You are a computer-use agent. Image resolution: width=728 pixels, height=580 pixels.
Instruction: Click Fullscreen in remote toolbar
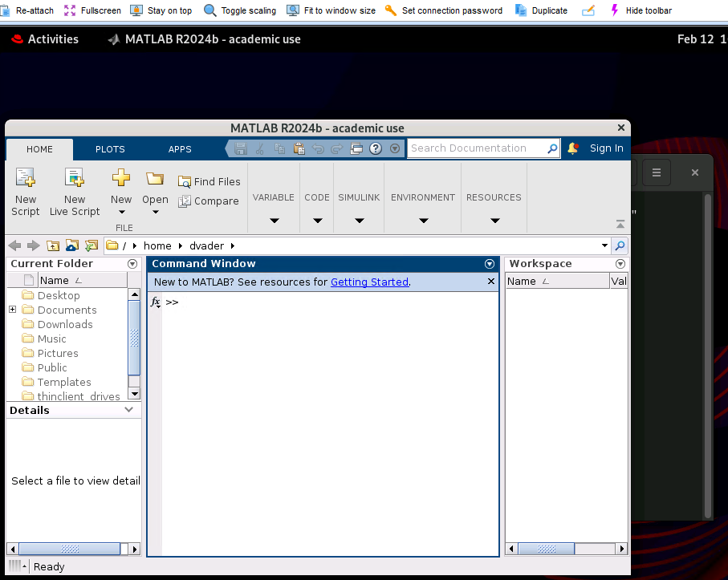pos(92,10)
